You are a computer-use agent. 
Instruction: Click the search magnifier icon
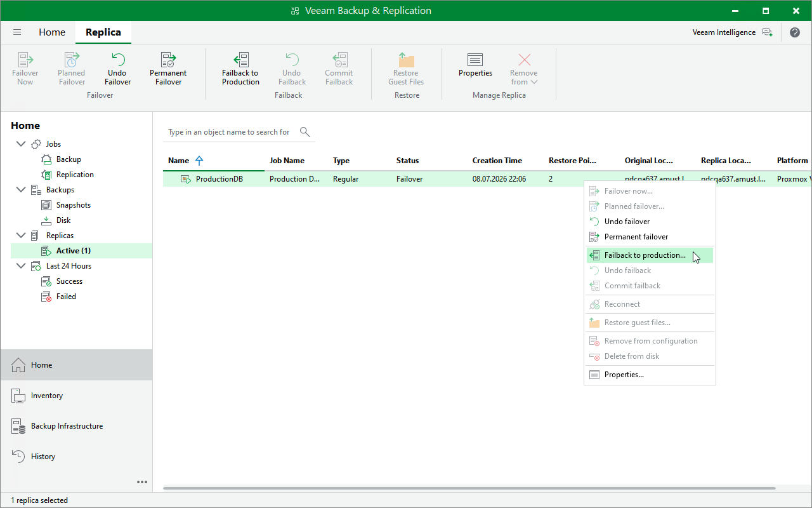click(x=305, y=131)
